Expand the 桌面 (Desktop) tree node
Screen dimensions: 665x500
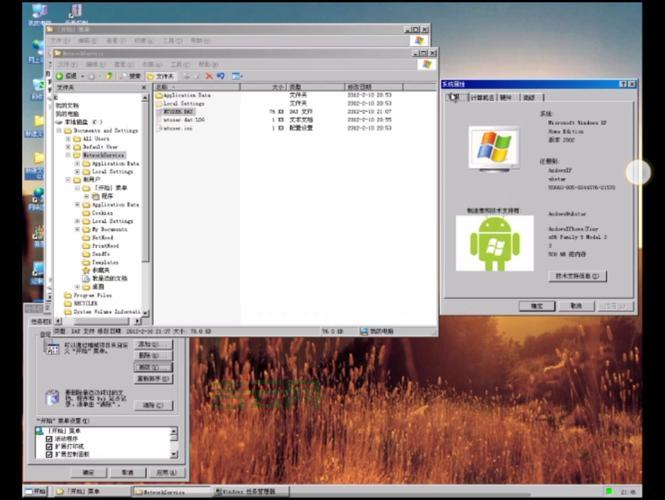coord(77,287)
